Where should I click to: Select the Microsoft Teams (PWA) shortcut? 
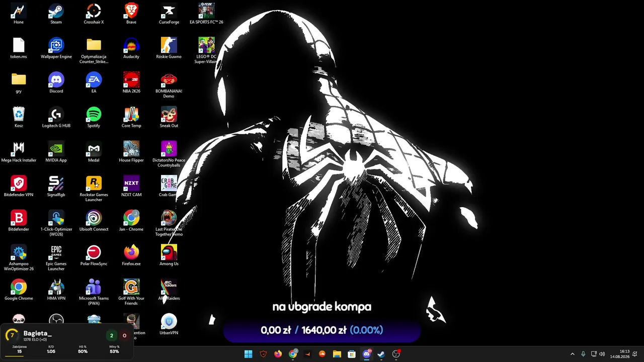(94, 293)
